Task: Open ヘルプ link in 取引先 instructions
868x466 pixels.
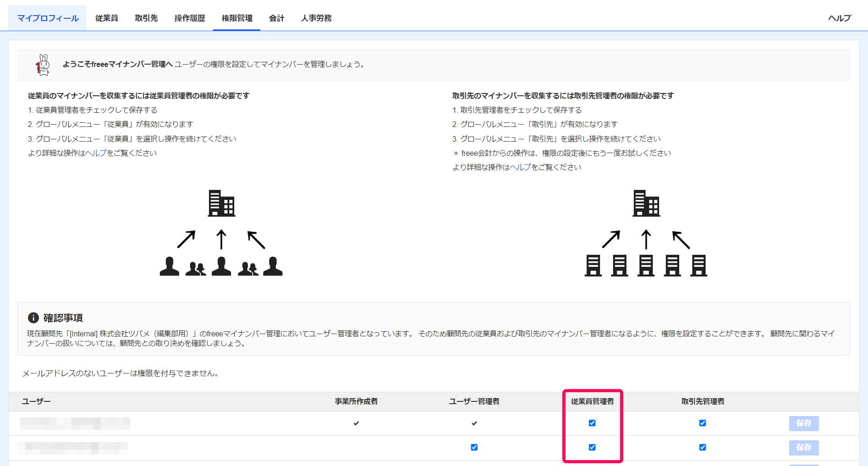Action: 520,167
